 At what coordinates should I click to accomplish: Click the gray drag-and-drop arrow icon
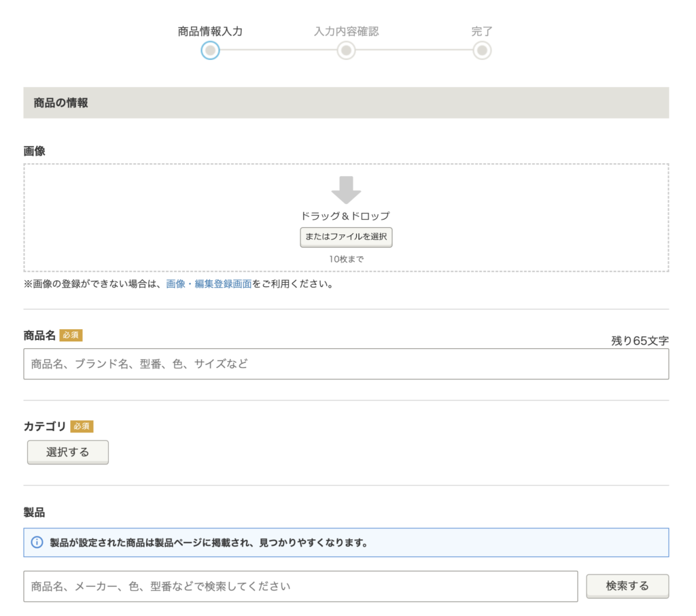click(346, 190)
